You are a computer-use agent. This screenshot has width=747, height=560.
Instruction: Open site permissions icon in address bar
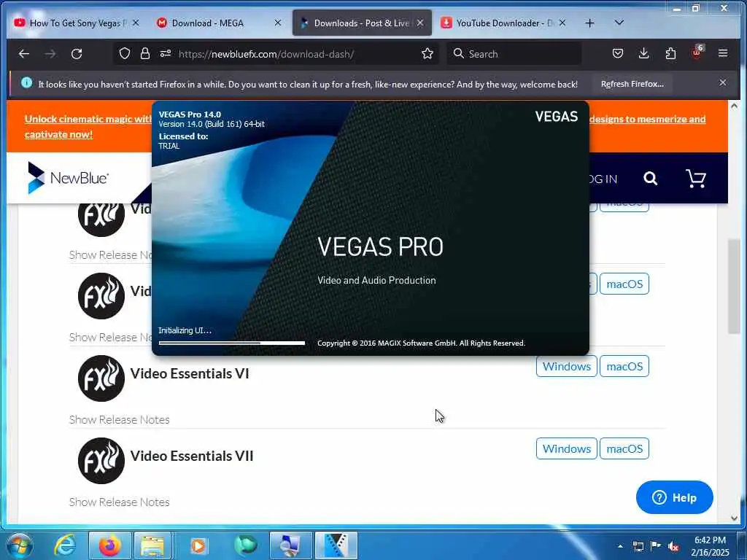[166, 53]
